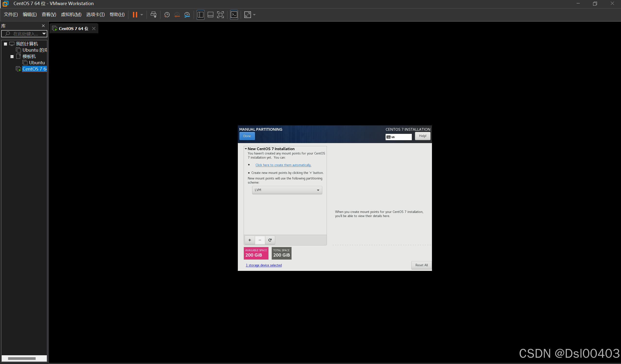
Task: Collapse the 我的计算机 tree node
Action: click(x=5, y=44)
